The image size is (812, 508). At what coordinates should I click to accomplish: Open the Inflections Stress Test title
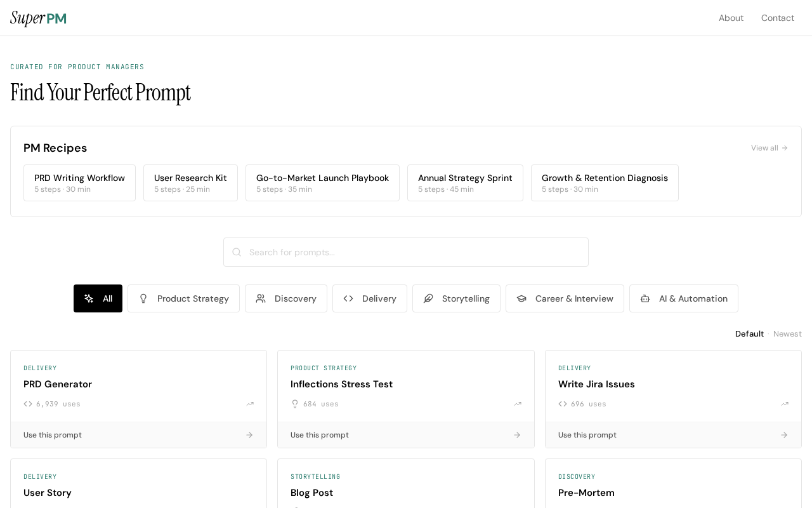(x=341, y=384)
